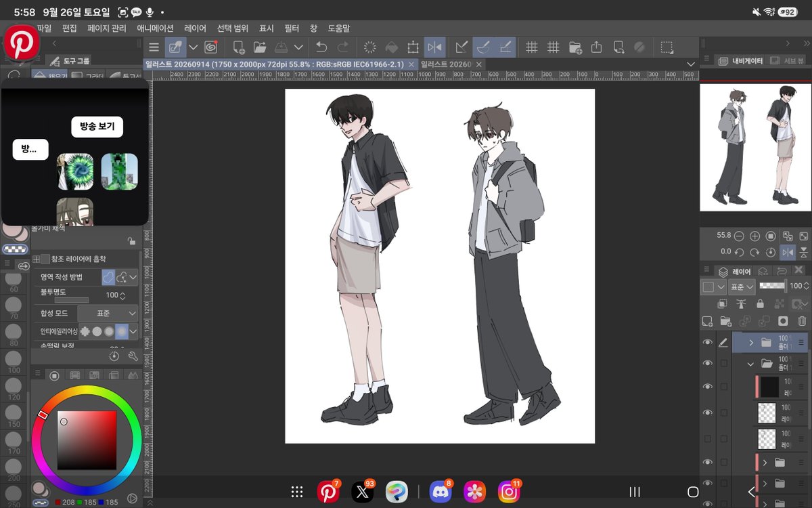This screenshot has height=508, width=812.
Task: Collapse the open second layer folder
Action: point(750,364)
